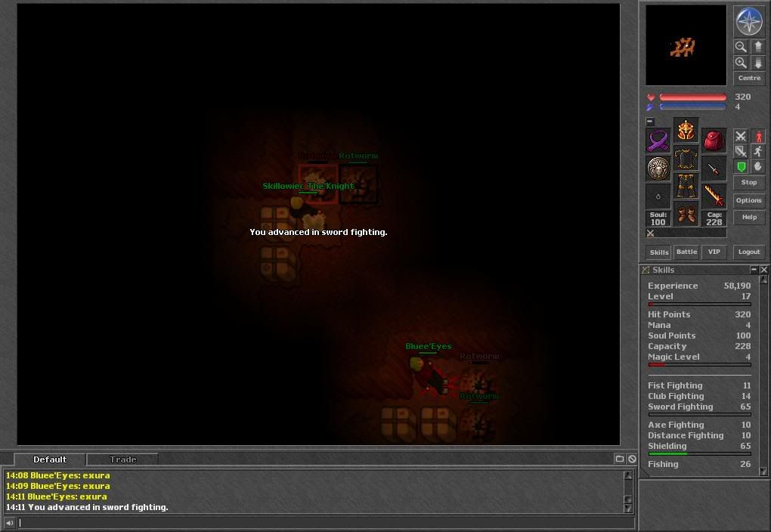771x532 pixels.
Task: Open a new chat channel
Action: pyautogui.click(x=620, y=459)
